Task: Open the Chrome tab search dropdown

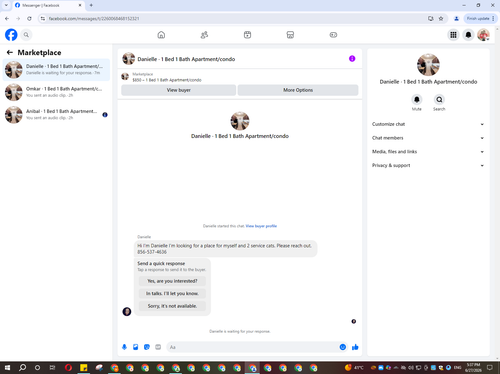Action: click(6, 5)
